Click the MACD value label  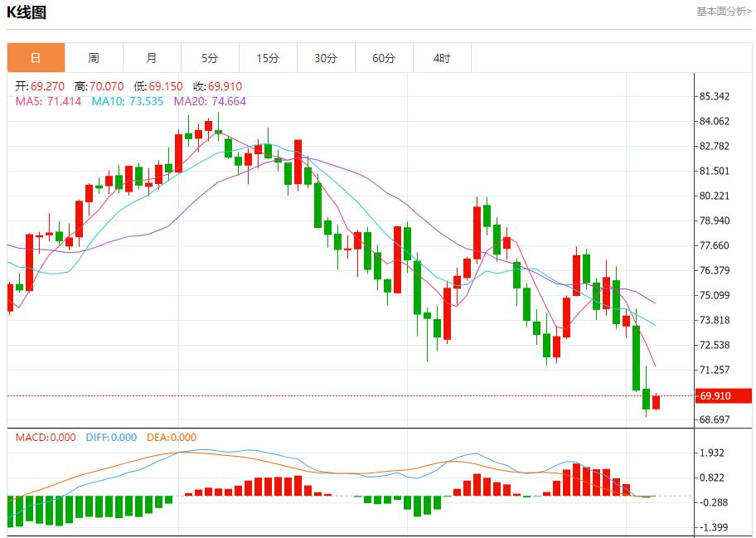coord(46,438)
